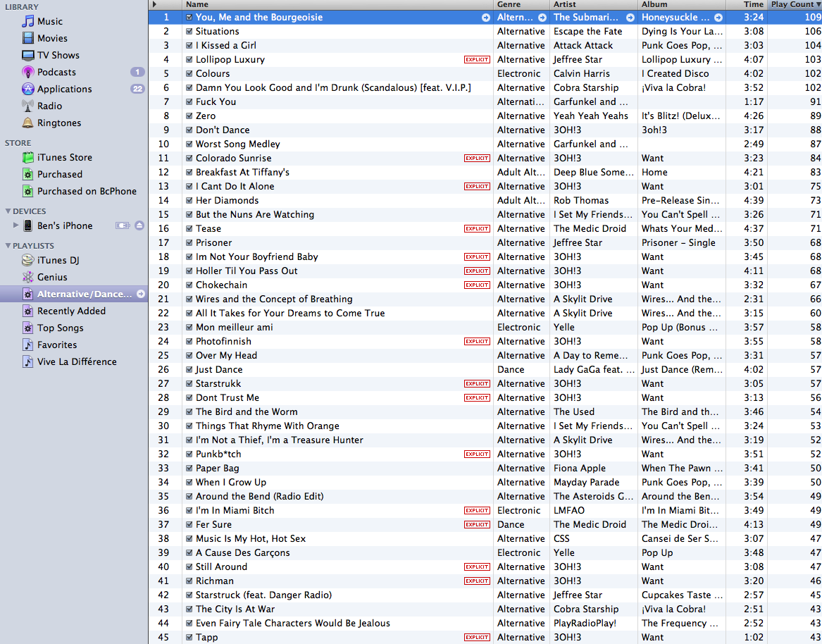Toggle the Colours song checkbox
This screenshot has width=822, height=644.
(189, 74)
